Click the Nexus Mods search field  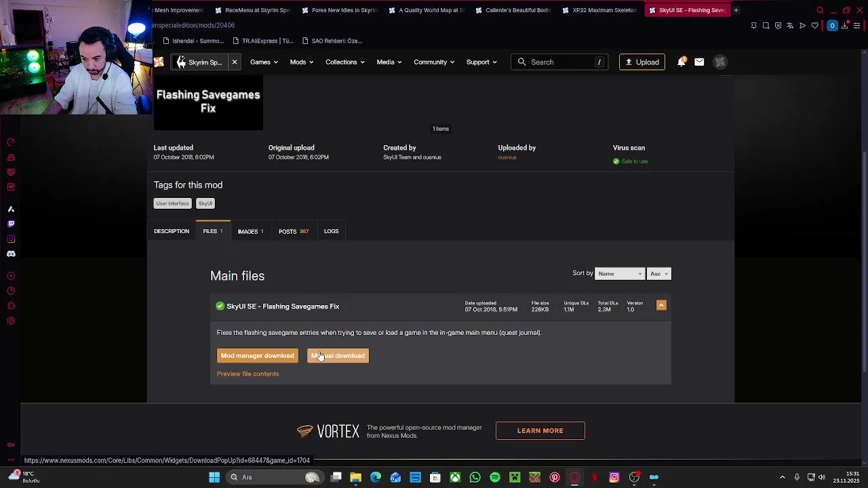coord(559,62)
